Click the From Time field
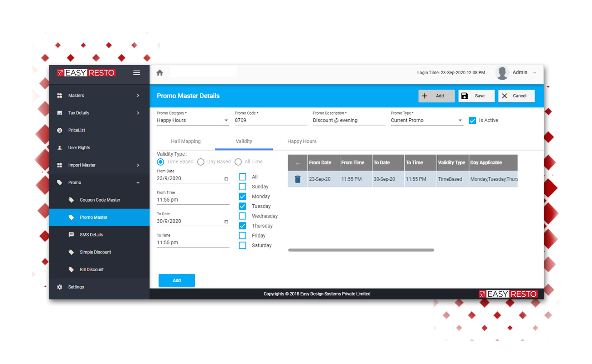The image size is (592, 364). pyautogui.click(x=193, y=200)
